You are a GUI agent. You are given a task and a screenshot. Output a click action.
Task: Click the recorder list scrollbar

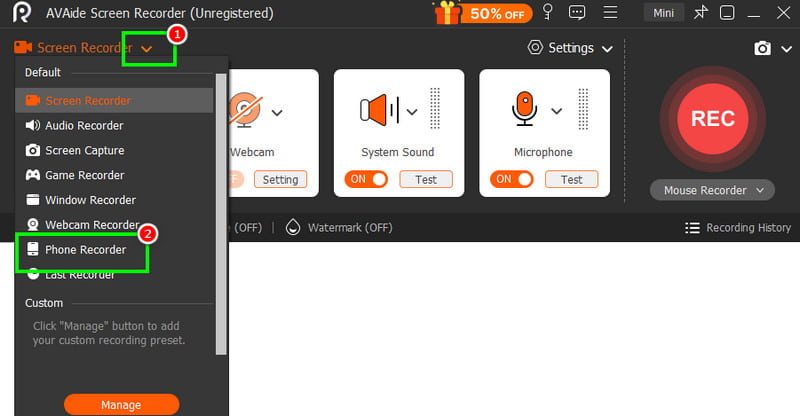221,214
